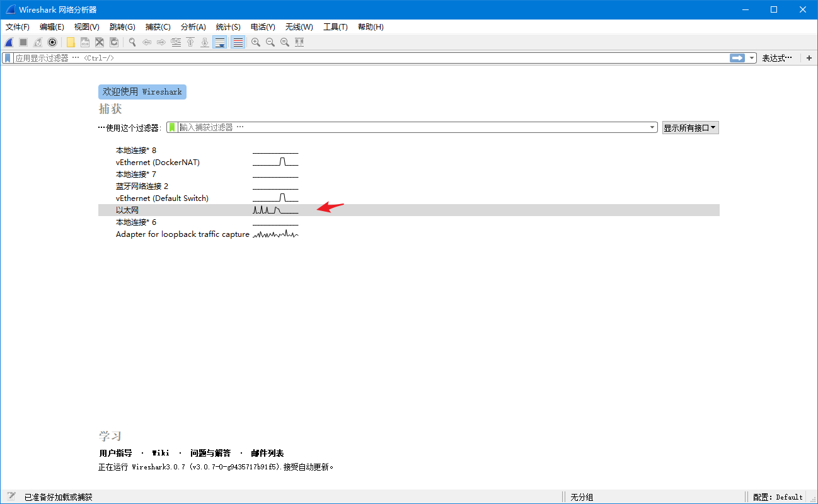Open the 文件(F) menu
This screenshot has width=818, height=504.
tap(18, 27)
